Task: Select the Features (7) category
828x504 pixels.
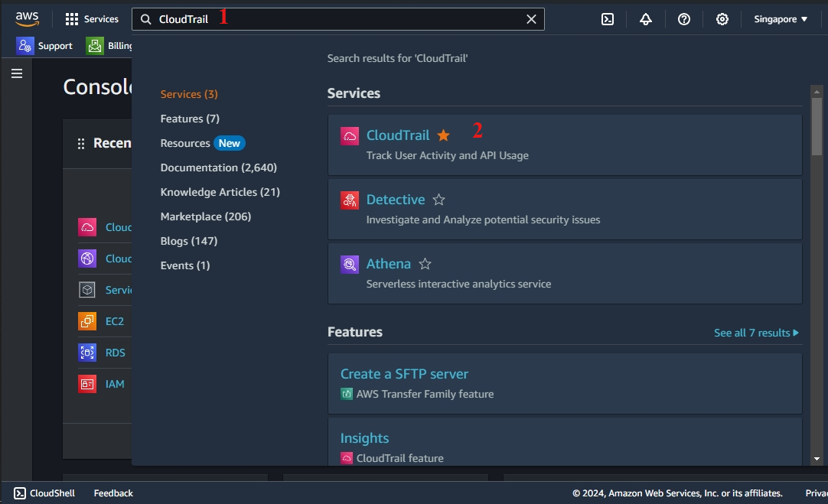Action: click(190, 119)
